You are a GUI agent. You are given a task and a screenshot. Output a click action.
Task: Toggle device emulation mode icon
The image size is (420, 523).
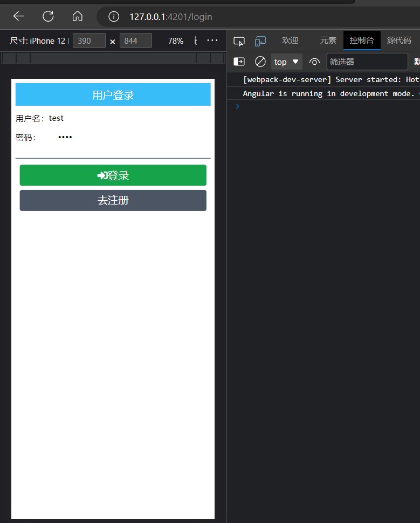pos(260,41)
